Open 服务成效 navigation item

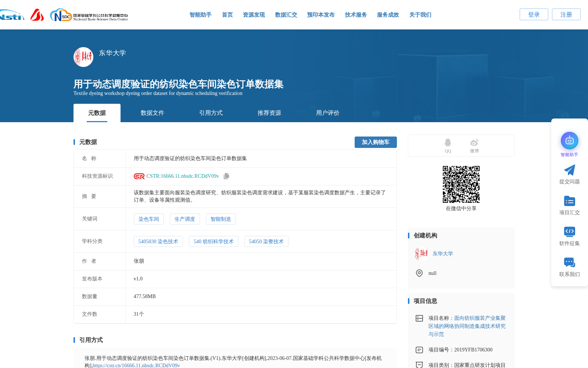coord(388,15)
